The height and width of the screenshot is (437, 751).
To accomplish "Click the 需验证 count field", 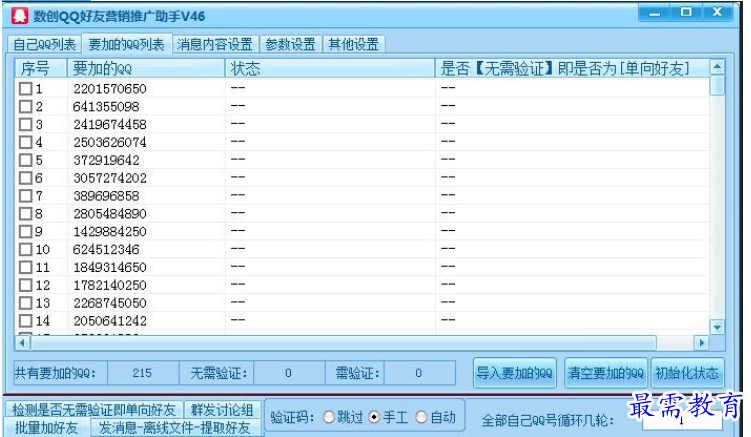I will pos(419,373).
